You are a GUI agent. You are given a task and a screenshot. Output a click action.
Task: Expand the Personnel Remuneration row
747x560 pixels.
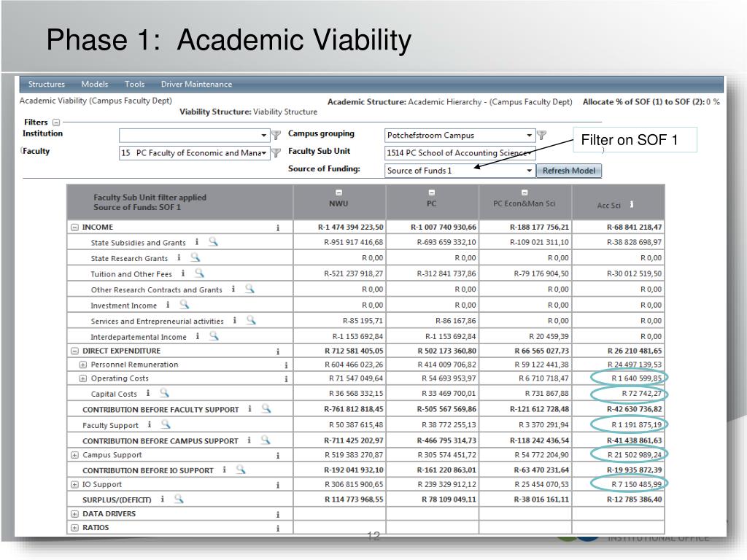click(x=83, y=365)
